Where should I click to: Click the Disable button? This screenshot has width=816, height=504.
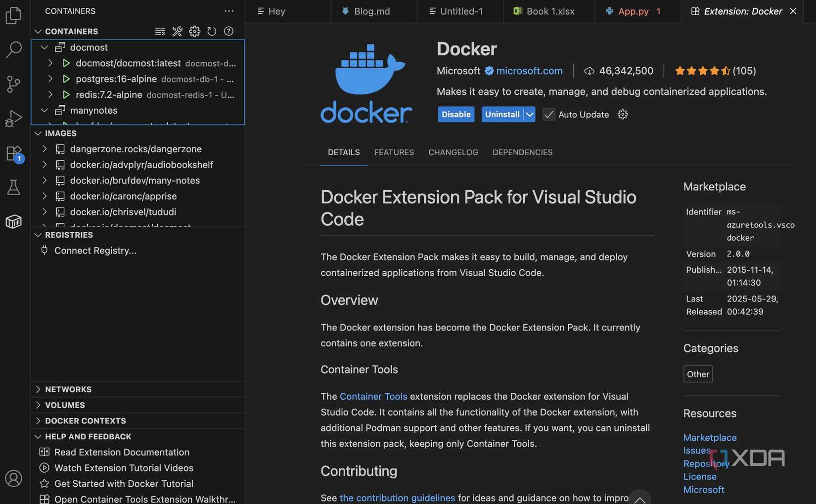(455, 114)
